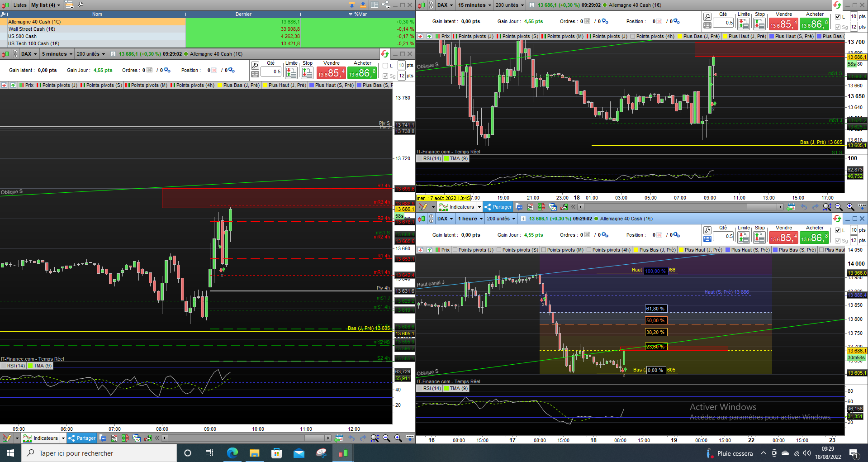Select the drawing pencil tool in 5 minutes chart
This screenshot has width=868, height=462.
click(7, 438)
